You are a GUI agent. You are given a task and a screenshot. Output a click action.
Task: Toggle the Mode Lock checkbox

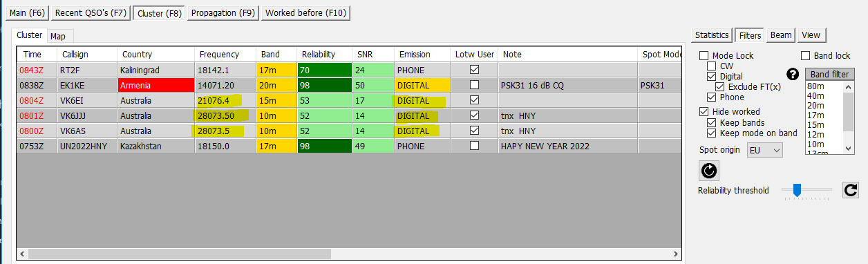(704, 55)
